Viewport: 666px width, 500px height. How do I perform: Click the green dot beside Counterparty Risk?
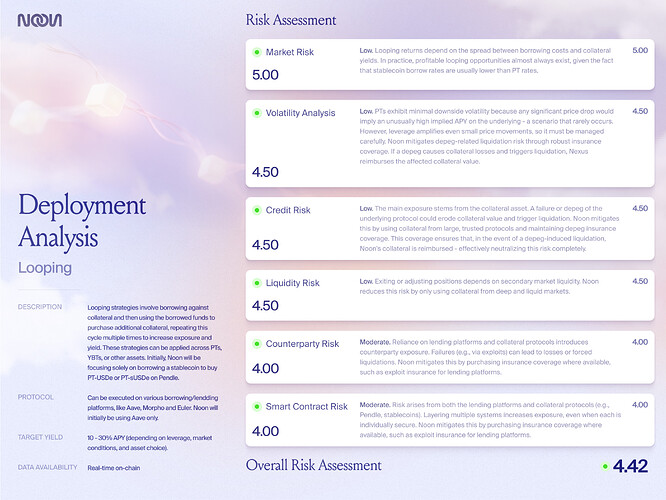pos(257,344)
